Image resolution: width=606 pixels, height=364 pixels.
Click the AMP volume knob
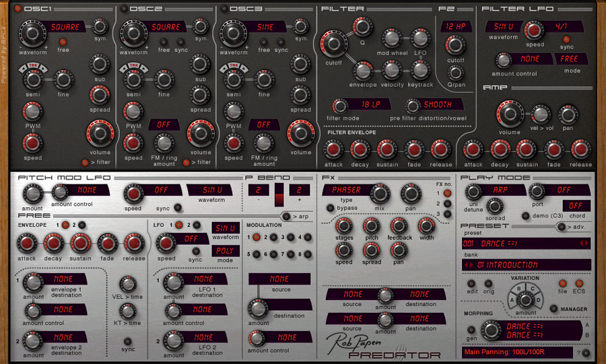coord(510,114)
